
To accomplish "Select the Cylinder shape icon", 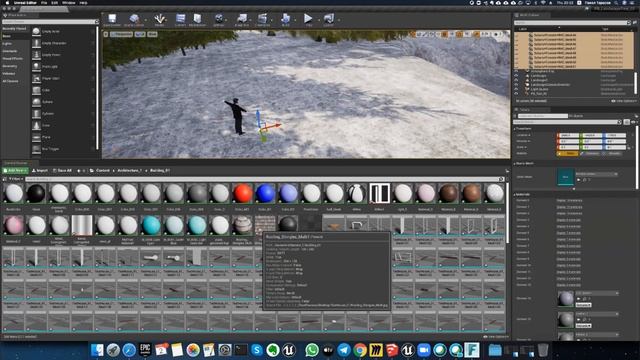I will click(36, 113).
